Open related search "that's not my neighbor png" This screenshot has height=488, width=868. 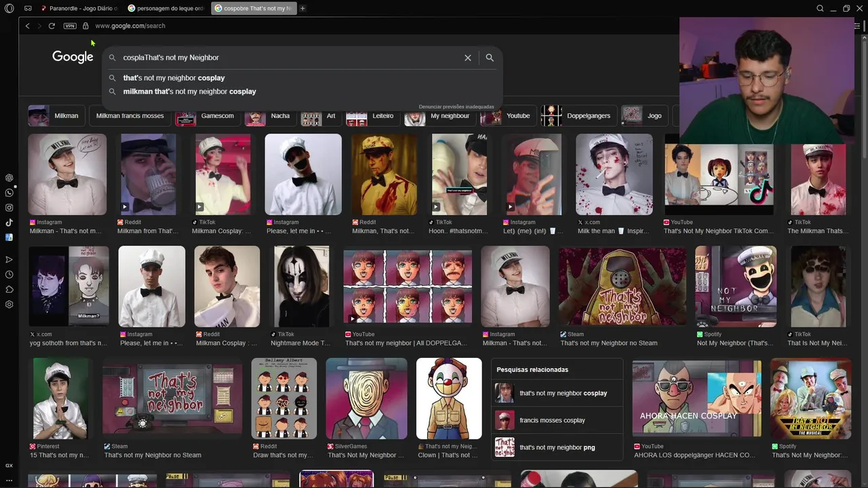coord(557,447)
